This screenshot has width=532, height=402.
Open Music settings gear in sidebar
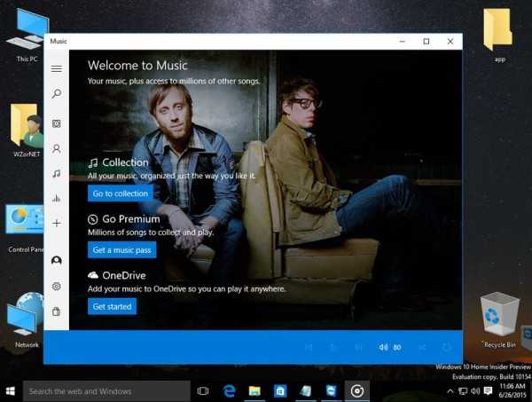[x=57, y=287]
